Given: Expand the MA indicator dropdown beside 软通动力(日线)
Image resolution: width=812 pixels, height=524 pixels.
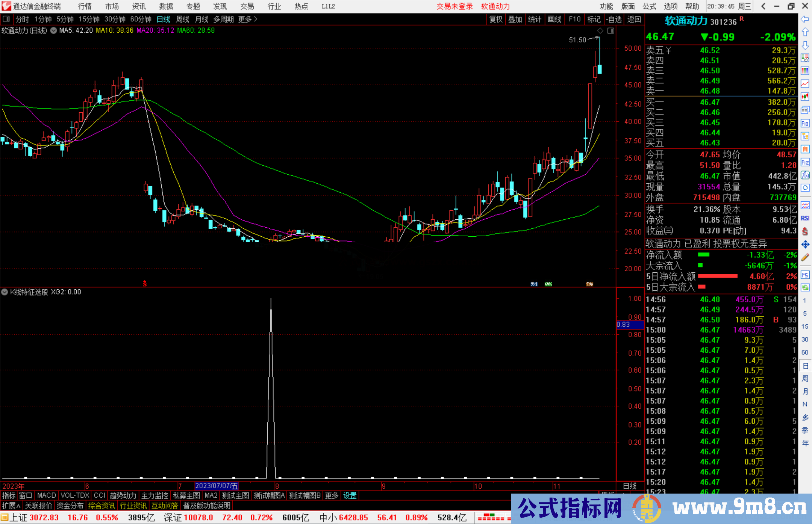Looking at the screenshot, I should point(53,30).
